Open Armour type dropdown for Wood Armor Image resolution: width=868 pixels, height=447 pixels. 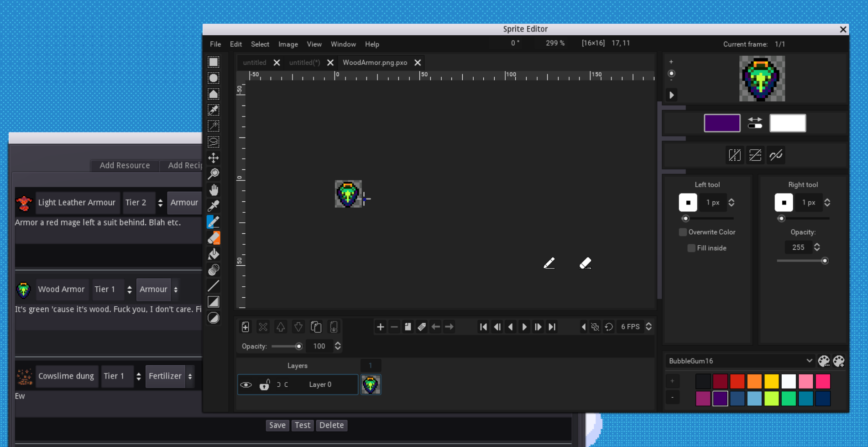tap(158, 289)
